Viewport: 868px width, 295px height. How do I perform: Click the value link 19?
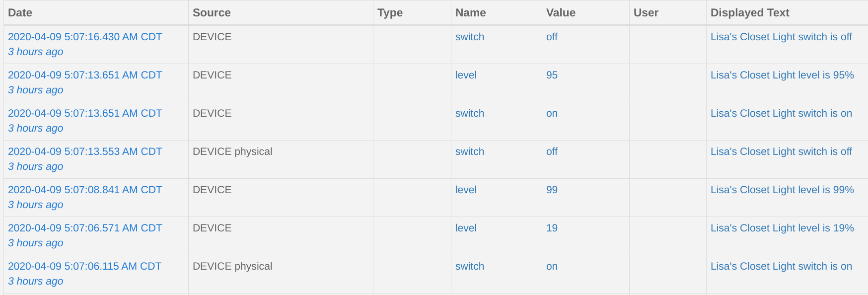point(552,228)
